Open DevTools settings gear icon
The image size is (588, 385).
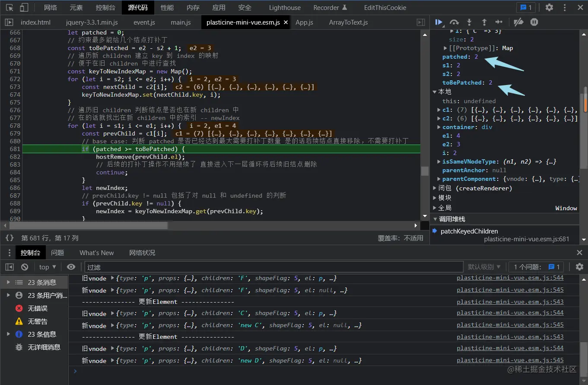pos(549,7)
